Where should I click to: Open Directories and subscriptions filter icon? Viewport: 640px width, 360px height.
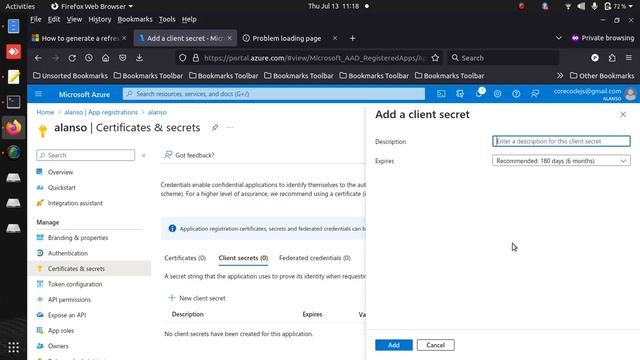point(460,94)
